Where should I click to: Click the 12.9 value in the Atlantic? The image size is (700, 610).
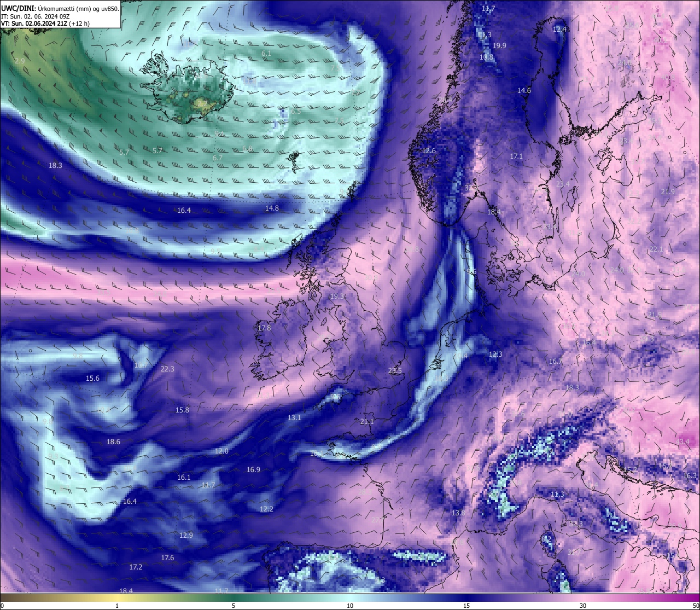click(x=186, y=536)
